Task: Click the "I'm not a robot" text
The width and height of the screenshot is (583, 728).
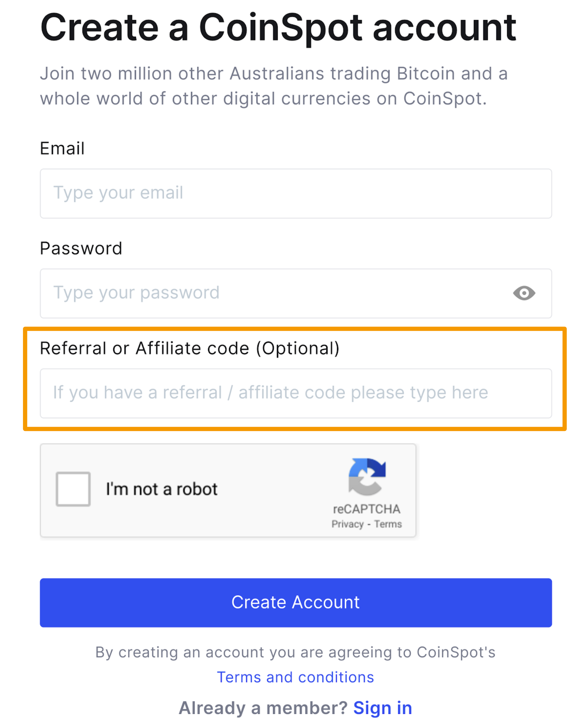Action: pos(162,489)
